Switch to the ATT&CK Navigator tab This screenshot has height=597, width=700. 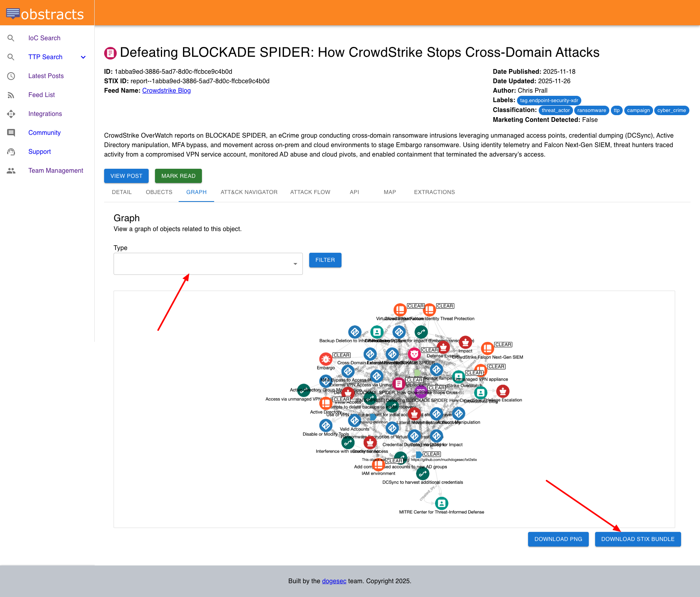pos(249,192)
